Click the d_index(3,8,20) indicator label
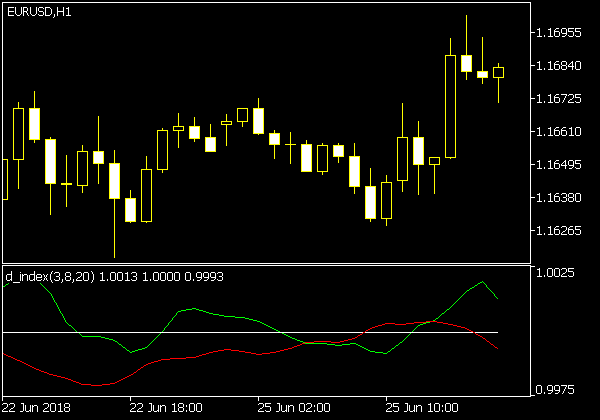Image resolution: width=600 pixels, height=420 pixels. coord(50,276)
